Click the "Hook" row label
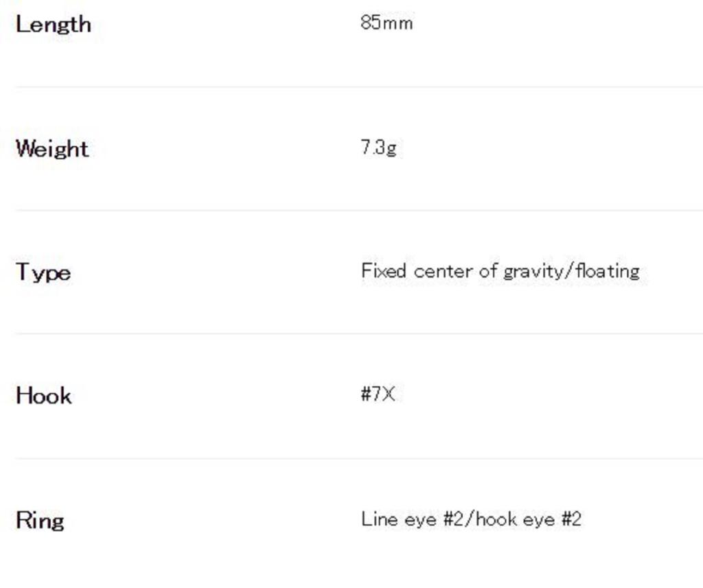The height and width of the screenshot is (588, 703). tap(43, 395)
